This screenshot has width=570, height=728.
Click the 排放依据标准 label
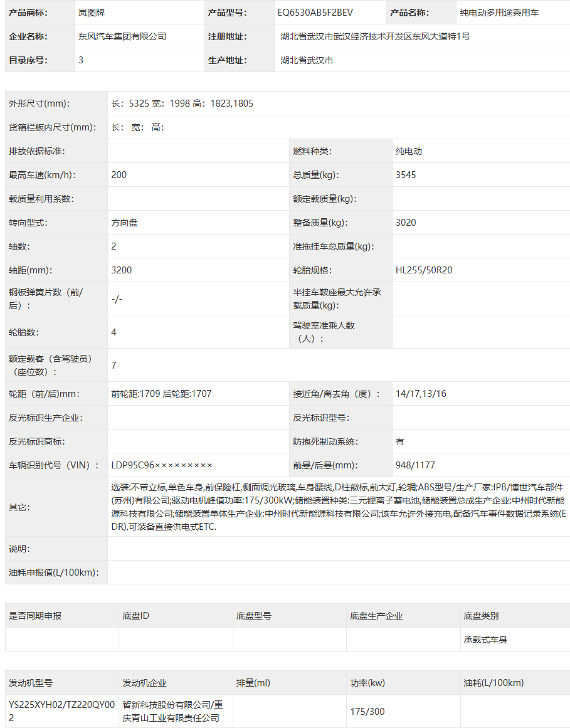coord(36,151)
